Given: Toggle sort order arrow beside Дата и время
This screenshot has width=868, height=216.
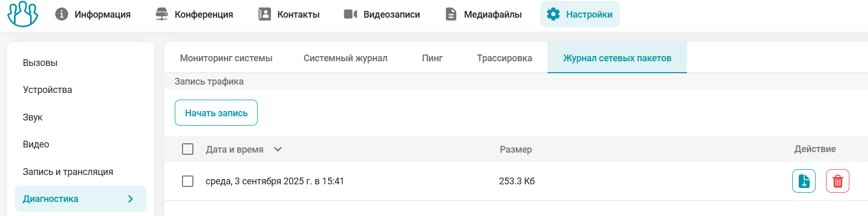Looking at the screenshot, I should pyautogui.click(x=278, y=150).
